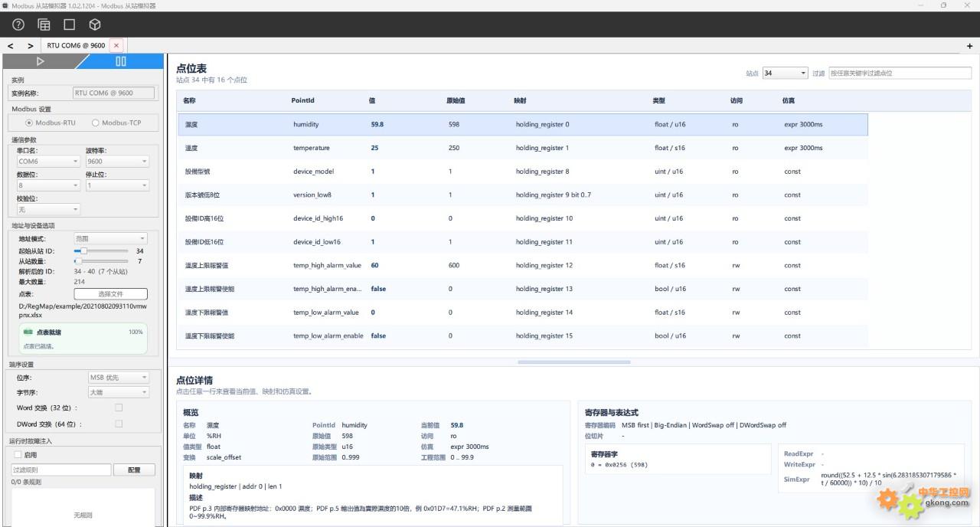Open the help question-mark icon
Screen dimensions: 980x527
click(x=18, y=25)
